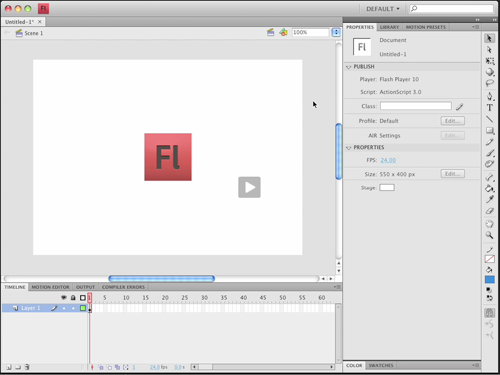The height and width of the screenshot is (375, 500).
Task: Open the OUTPUT tab
Action: point(85,287)
